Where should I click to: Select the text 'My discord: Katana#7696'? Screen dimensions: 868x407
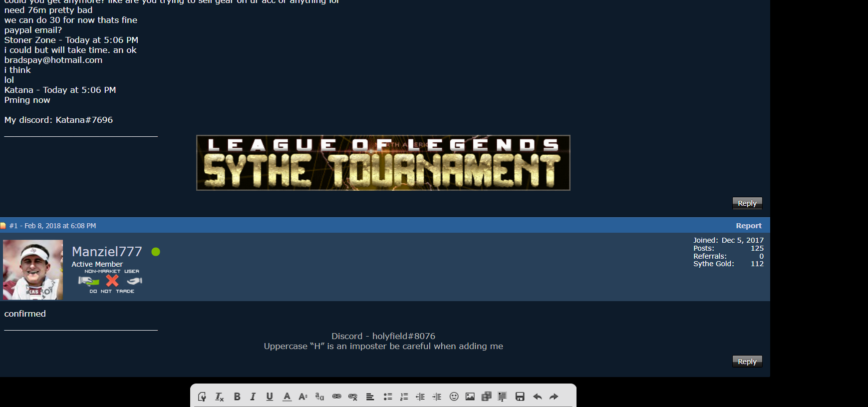[x=58, y=120]
